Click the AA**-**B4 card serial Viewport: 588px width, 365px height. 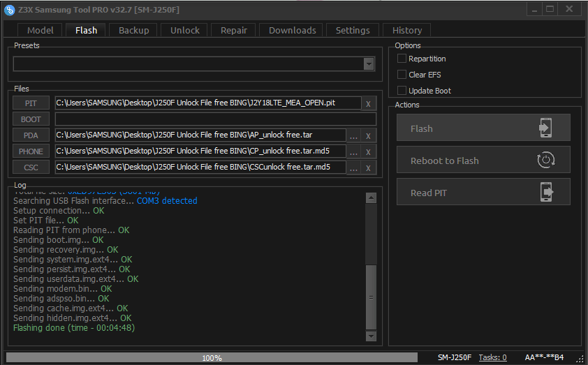pos(544,357)
